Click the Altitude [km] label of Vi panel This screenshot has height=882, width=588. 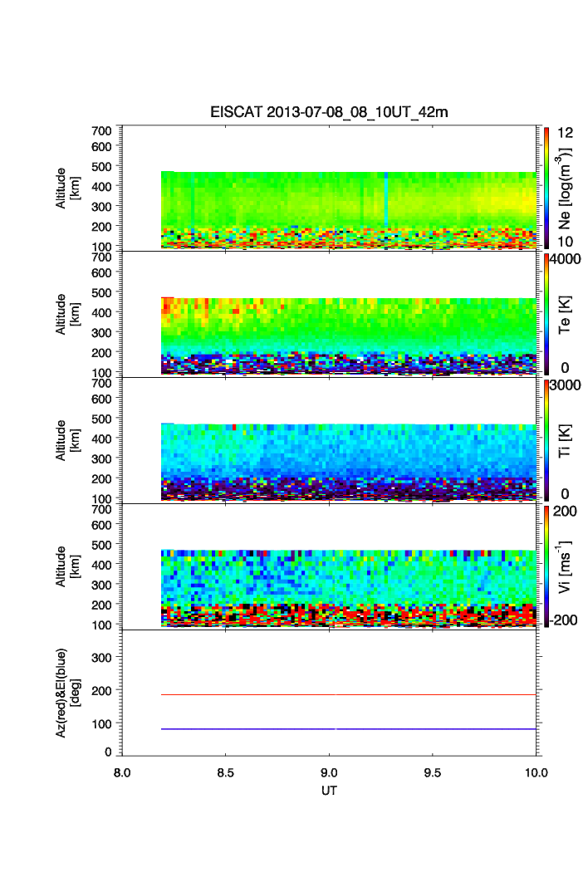coord(67,566)
